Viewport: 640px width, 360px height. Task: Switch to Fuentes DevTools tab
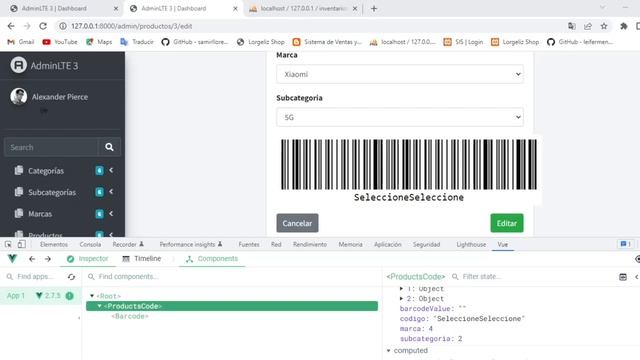pos(249,244)
